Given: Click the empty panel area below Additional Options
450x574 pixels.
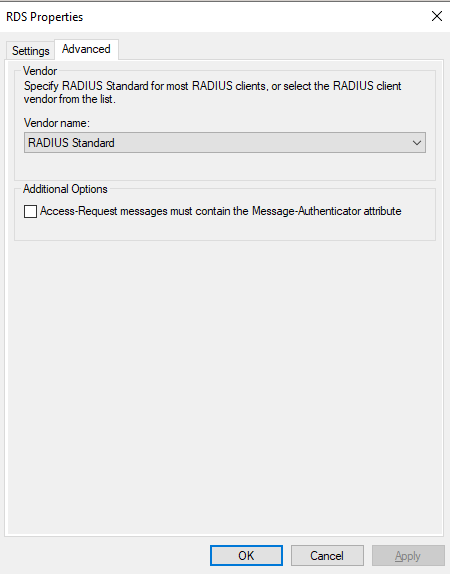Looking at the screenshot, I should click(x=224, y=388).
